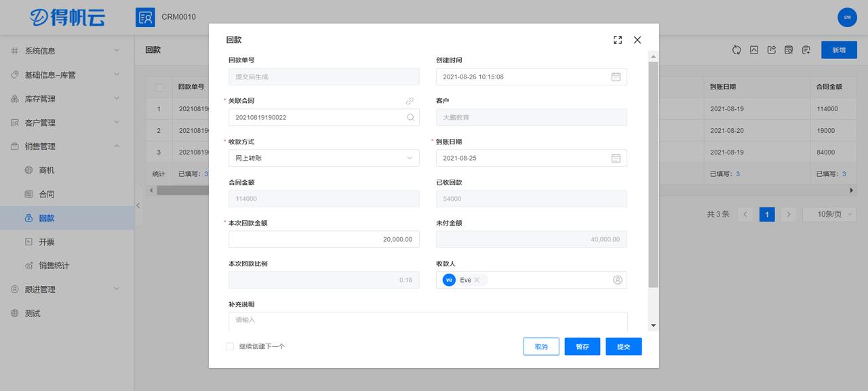Open contract lookup via the magnifier icon

point(410,117)
